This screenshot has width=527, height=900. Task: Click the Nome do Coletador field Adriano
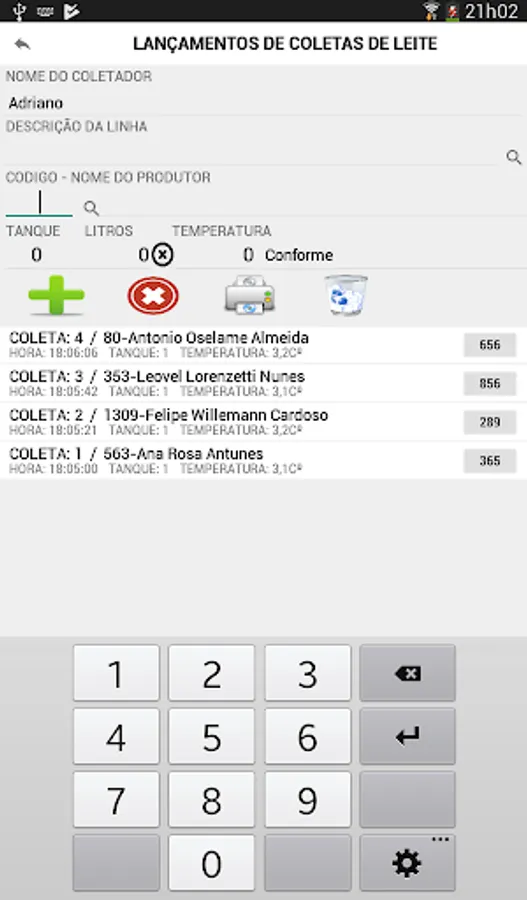click(264, 103)
